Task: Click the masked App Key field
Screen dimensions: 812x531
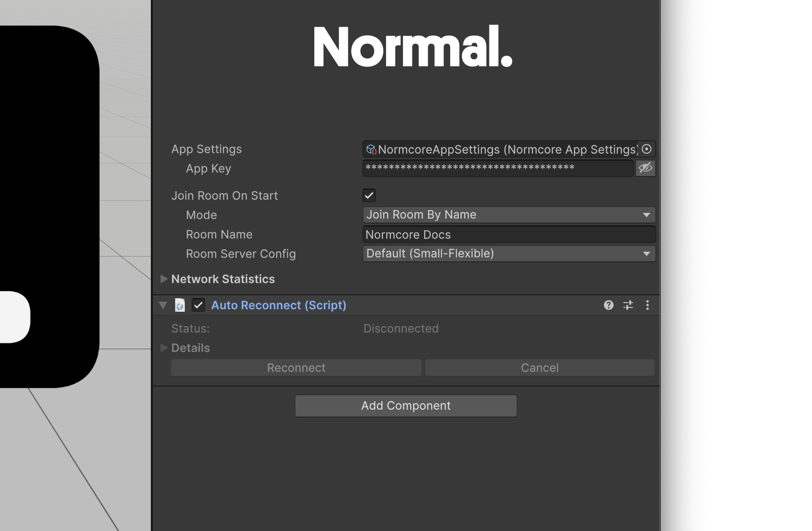Action: [498, 168]
